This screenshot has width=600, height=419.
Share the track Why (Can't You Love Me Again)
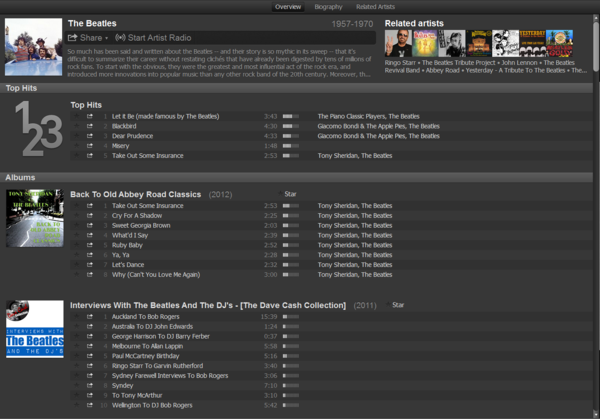tap(90, 275)
